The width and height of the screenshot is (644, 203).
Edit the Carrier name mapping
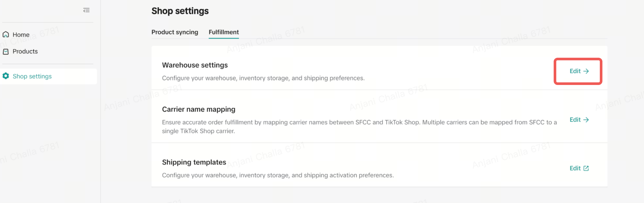(x=575, y=120)
